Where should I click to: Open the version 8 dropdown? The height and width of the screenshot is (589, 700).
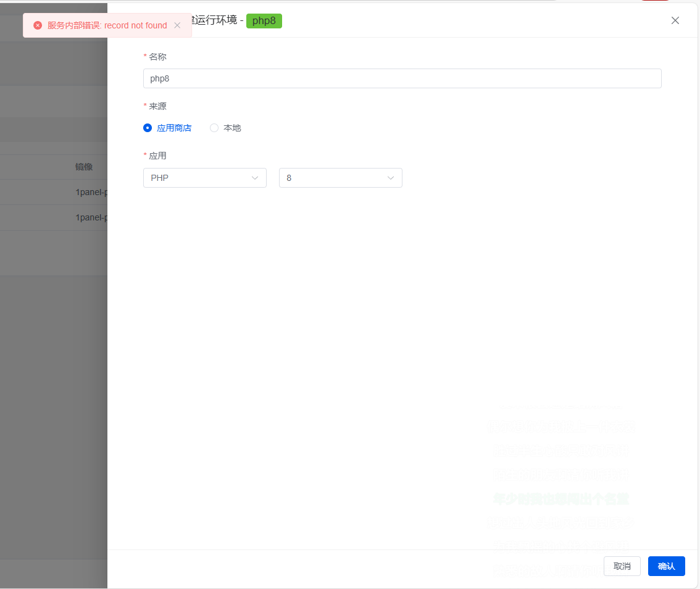[x=340, y=178]
